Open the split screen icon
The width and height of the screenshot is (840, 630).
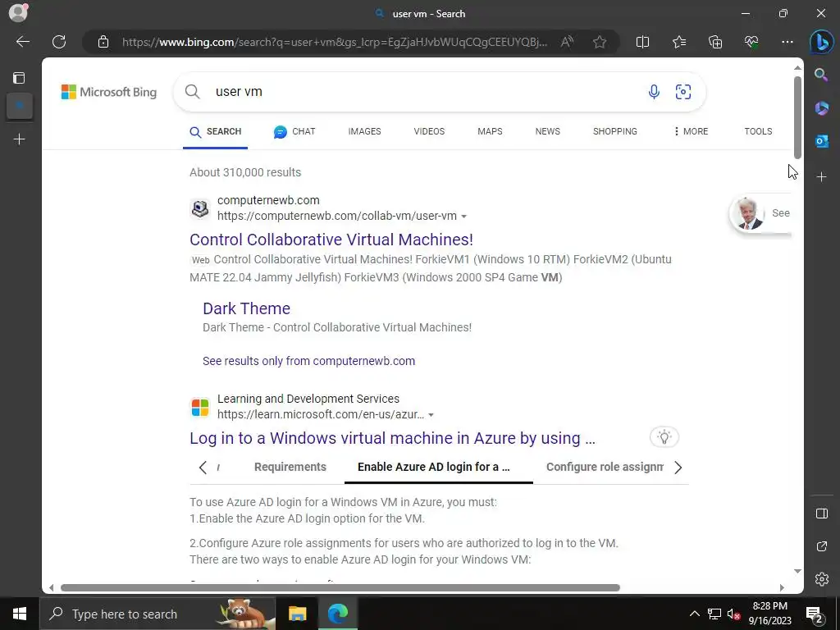click(x=642, y=42)
